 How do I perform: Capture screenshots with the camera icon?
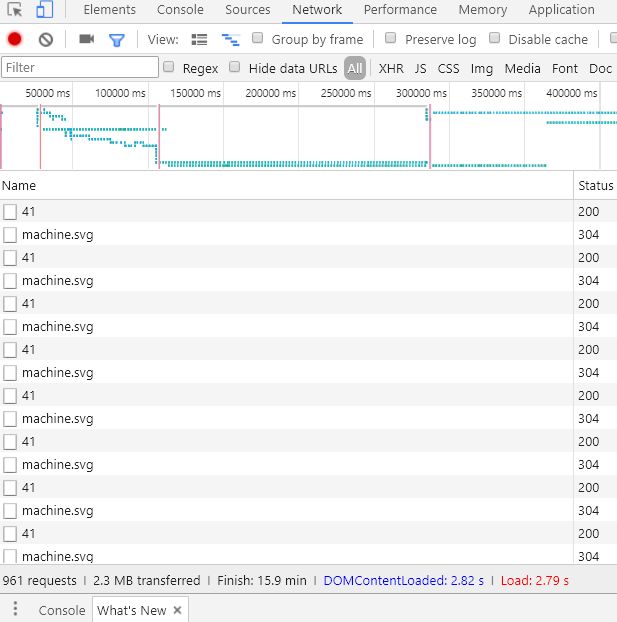click(86, 39)
